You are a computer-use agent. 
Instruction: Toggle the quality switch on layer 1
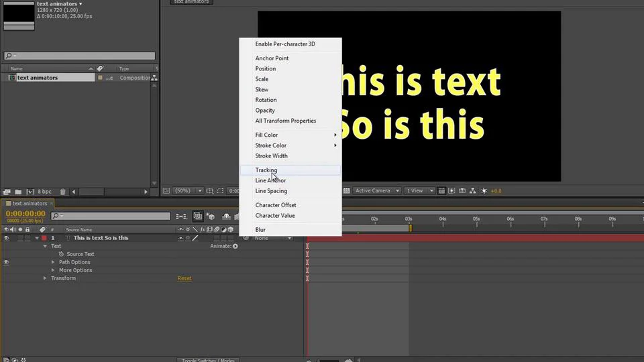pos(195,238)
